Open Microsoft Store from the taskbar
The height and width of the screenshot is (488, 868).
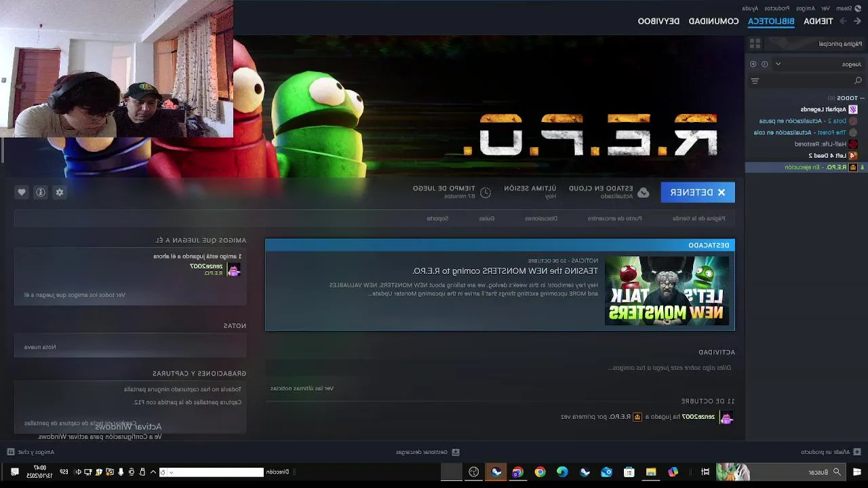click(x=629, y=472)
